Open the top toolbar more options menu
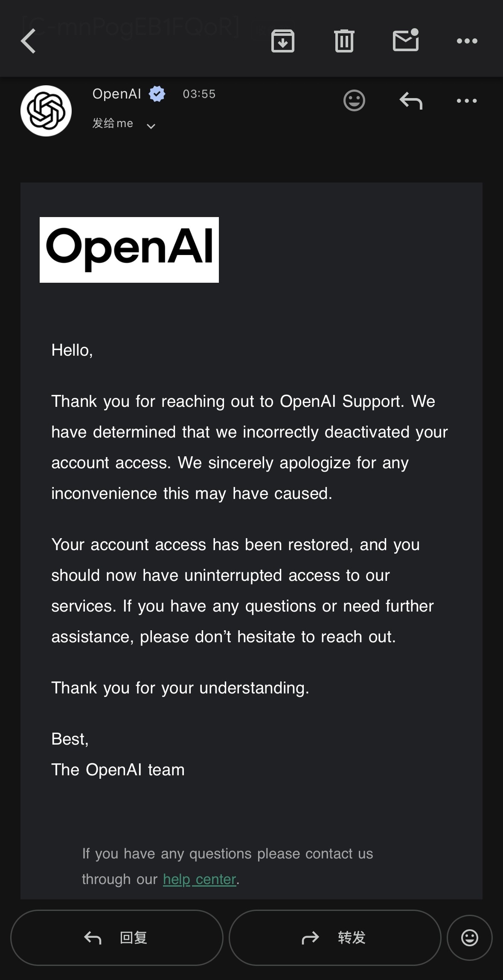Viewport: 503px width, 980px height. point(467,41)
